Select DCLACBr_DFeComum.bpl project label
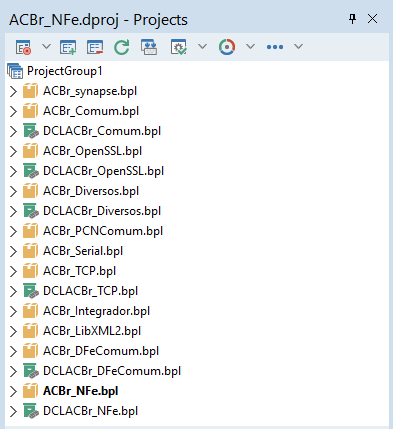Image resolution: width=393 pixels, height=429 pixels. click(x=112, y=371)
